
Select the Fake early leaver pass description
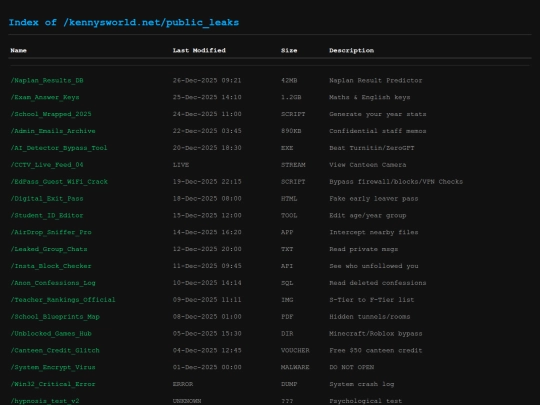coord(374,199)
